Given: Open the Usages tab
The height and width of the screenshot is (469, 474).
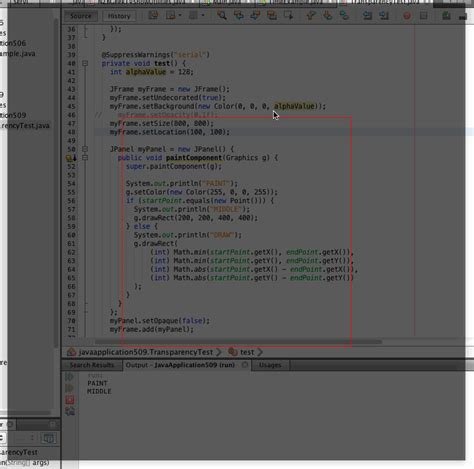Looking at the screenshot, I should pos(270,365).
